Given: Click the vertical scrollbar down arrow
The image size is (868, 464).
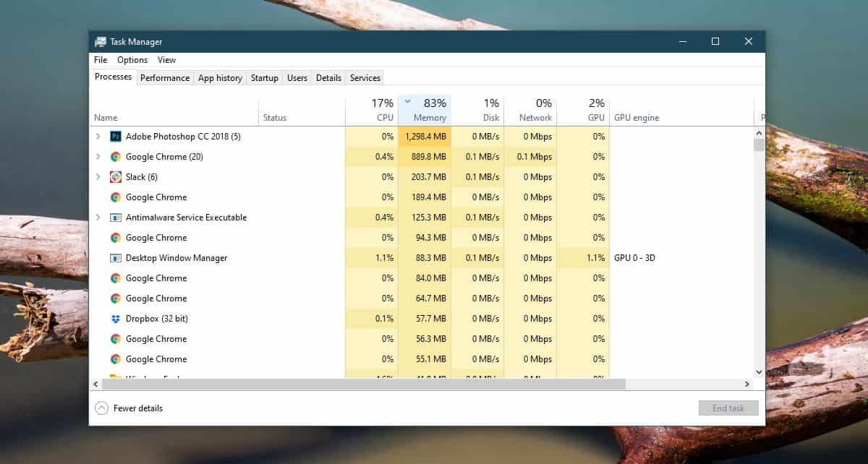Looking at the screenshot, I should 759,371.
